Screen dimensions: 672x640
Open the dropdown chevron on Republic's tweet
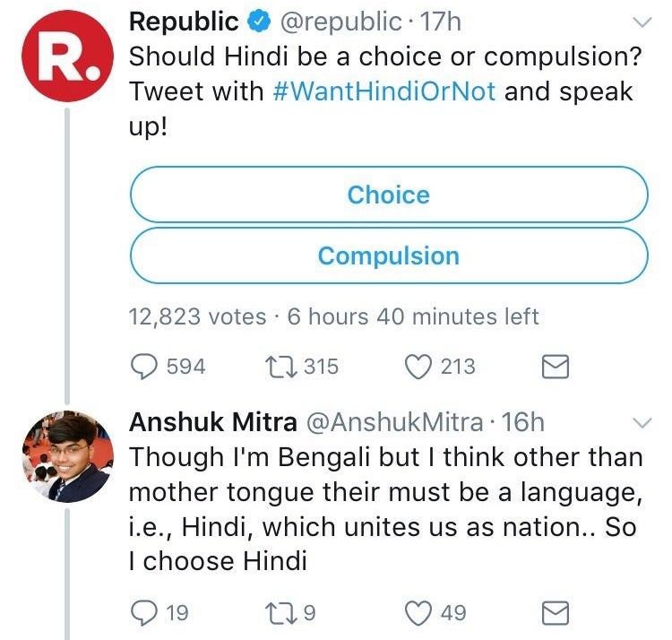tap(642, 22)
